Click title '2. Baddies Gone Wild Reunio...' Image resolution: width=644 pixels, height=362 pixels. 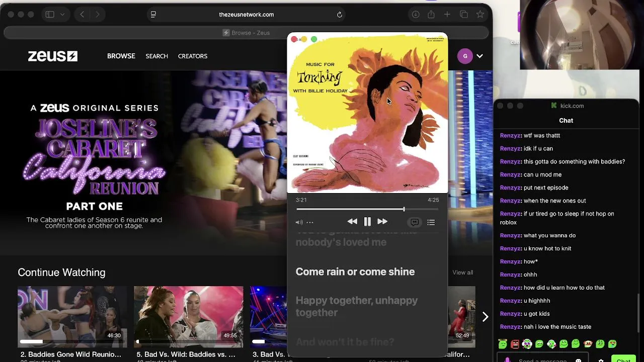click(x=71, y=354)
